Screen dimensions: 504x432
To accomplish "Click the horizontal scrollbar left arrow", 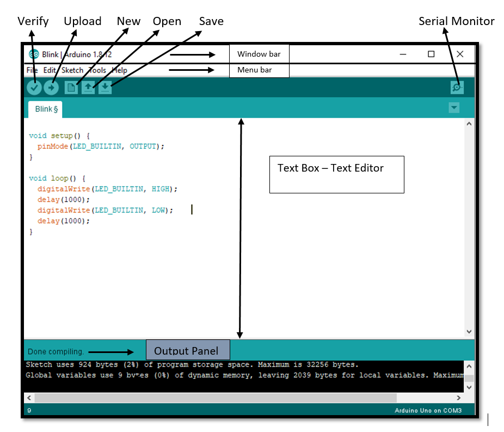I will pos(29,398).
